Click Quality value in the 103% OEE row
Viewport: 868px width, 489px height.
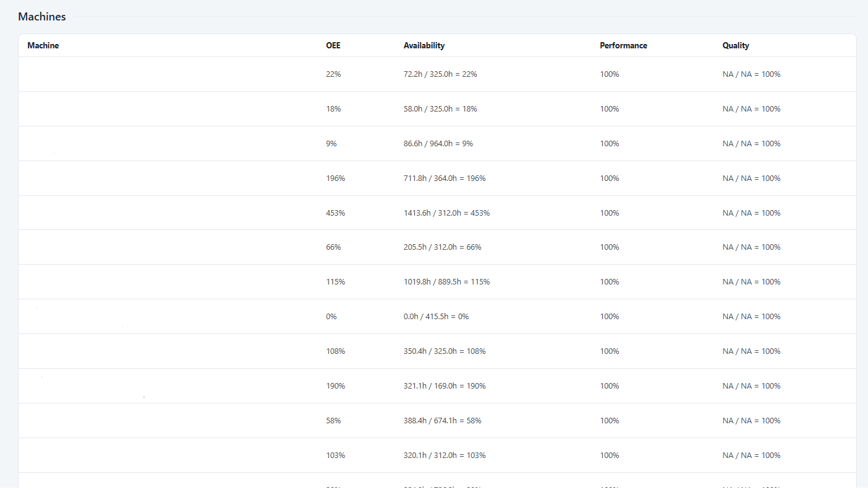(751, 456)
